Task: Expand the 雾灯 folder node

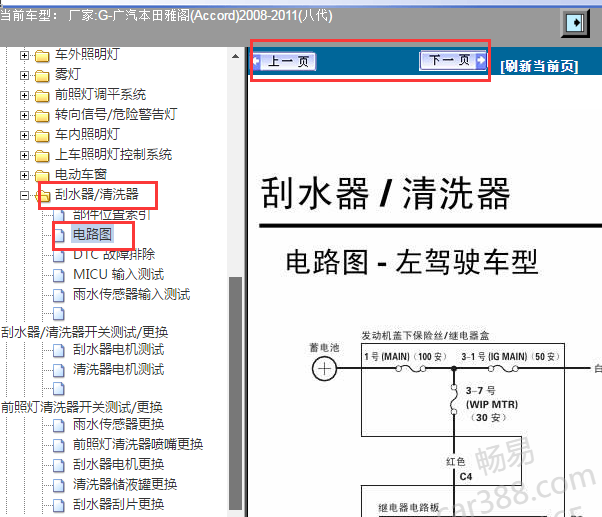Action: coord(24,75)
